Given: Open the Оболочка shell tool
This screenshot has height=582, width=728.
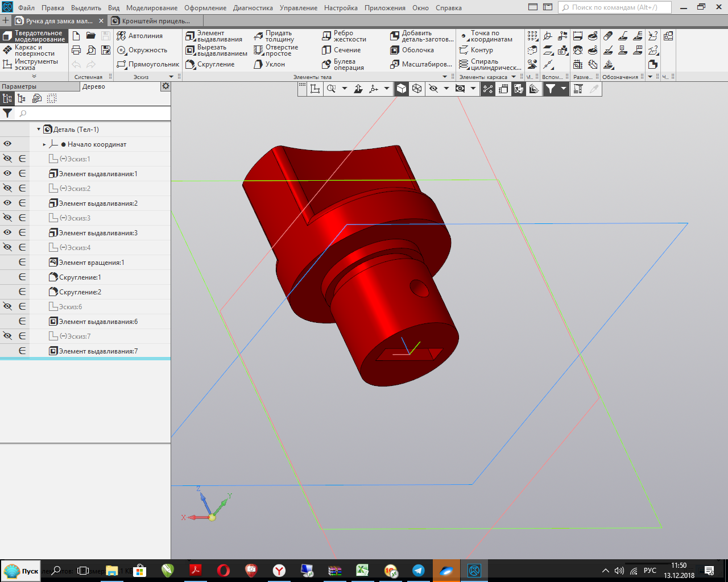Looking at the screenshot, I should coord(412,50).
